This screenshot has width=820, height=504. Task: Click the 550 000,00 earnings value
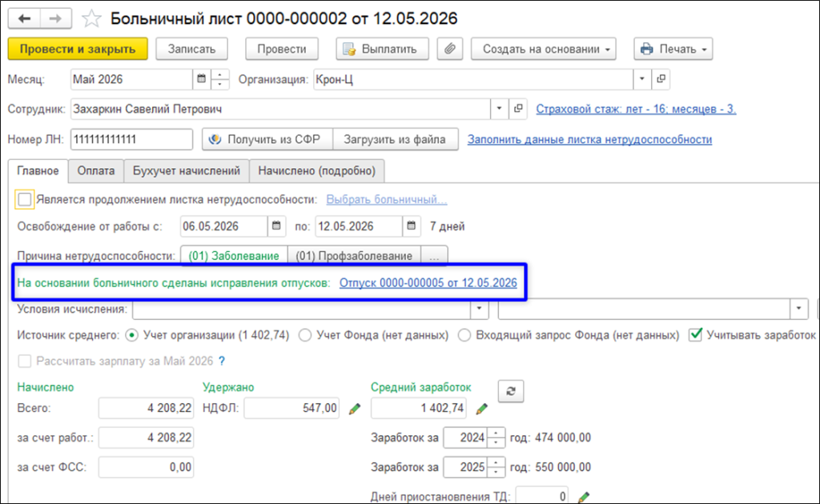pyautogui.click(x=563, y=467)
